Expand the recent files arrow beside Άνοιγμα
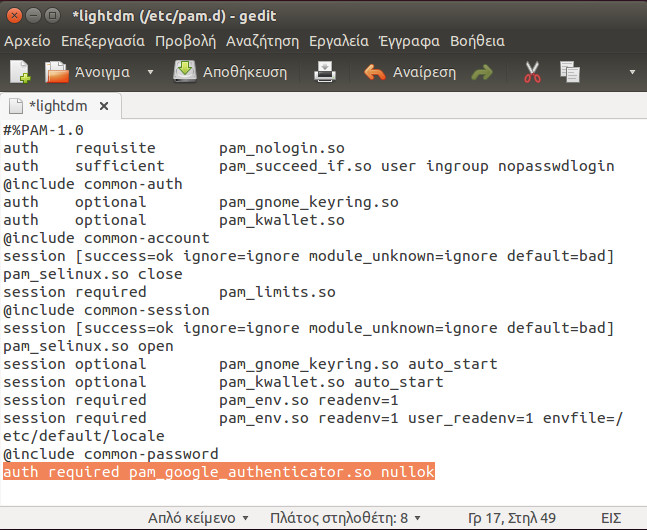The image size is (647, 530). (x=151, y=72)
